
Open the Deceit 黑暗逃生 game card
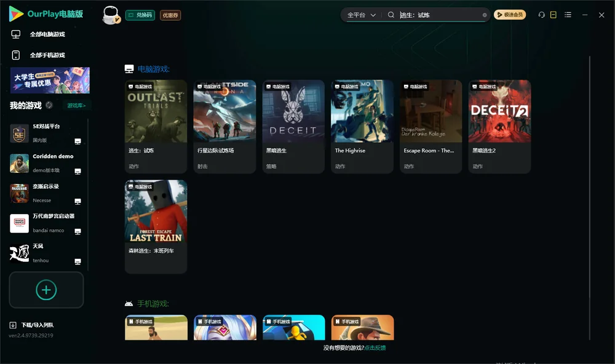pyautogui.click(x=293, y=126)
